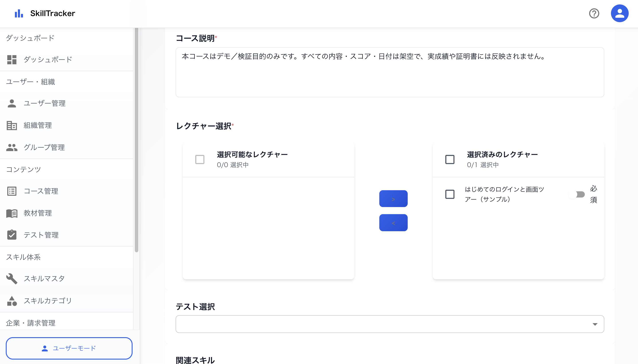Click the グループ管理 people icon
Screen dimensions: 638x364
click(x=12, y=147)
